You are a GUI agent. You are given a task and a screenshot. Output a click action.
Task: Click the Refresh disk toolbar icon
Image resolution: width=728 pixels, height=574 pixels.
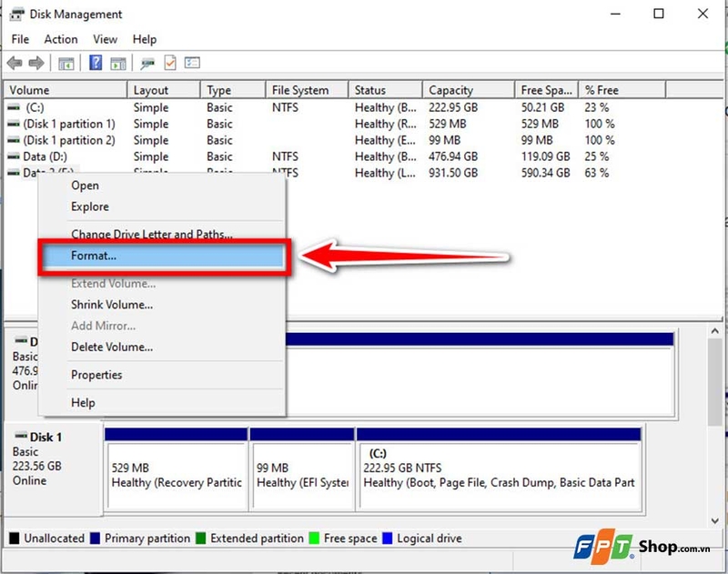click(147, 63)
